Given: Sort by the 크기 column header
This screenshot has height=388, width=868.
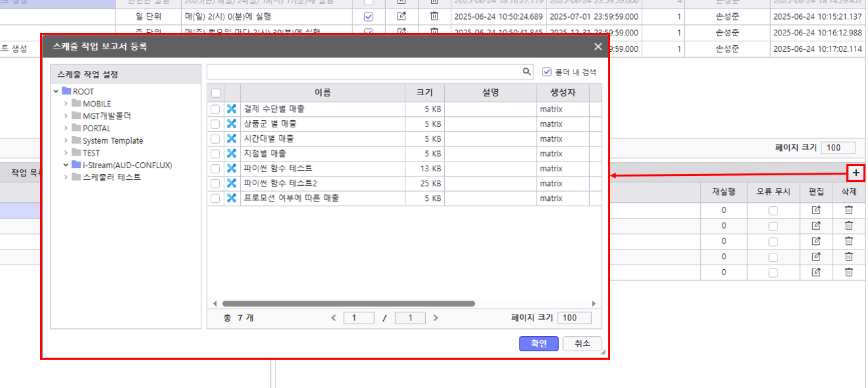Looking at the screenshot, I should (424, 93).
